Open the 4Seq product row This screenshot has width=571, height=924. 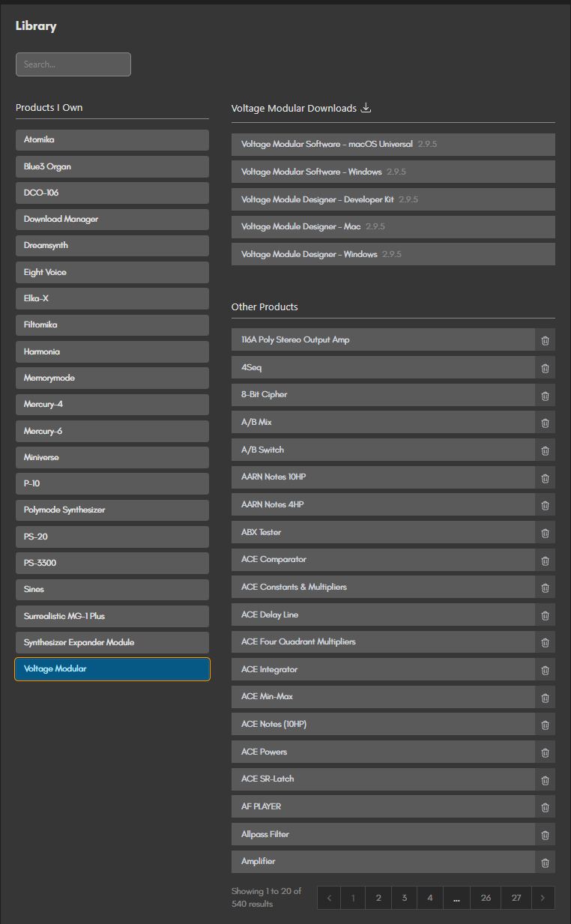[x=383, y=368]
